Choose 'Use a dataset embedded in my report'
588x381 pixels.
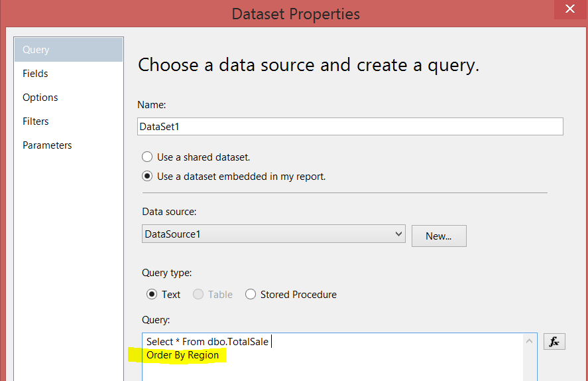coord(147,177)
